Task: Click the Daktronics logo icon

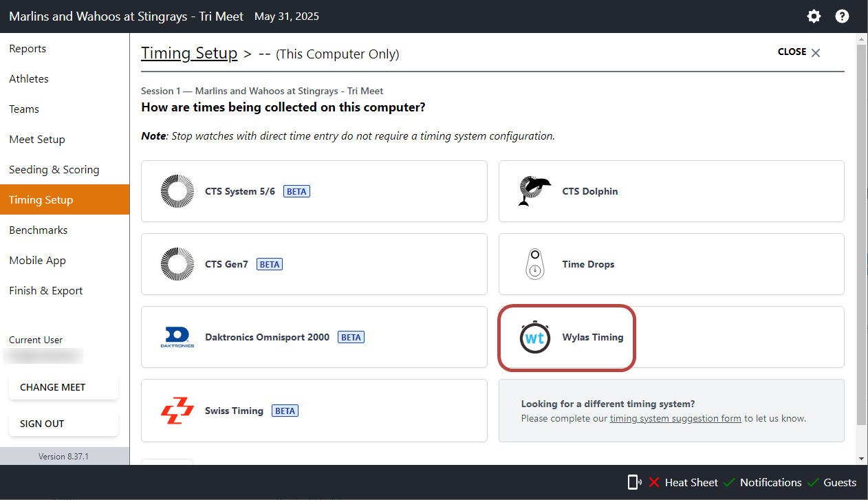Action: click(x=177, y=337)
